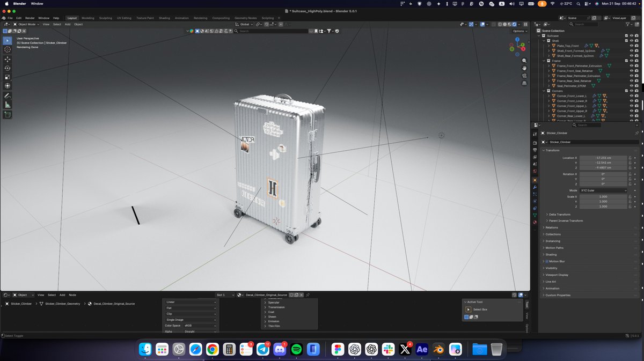Open the Global transform orientation dropdown
Screen dimensions: 644x361
245,24
